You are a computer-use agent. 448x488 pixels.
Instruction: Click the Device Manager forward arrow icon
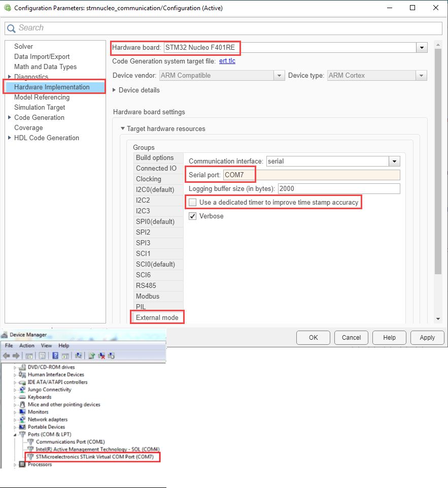16,355
